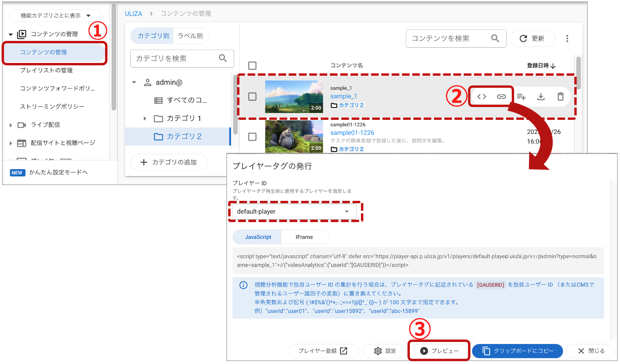Click the ULIZA breadcrumb link

[134, 14]
